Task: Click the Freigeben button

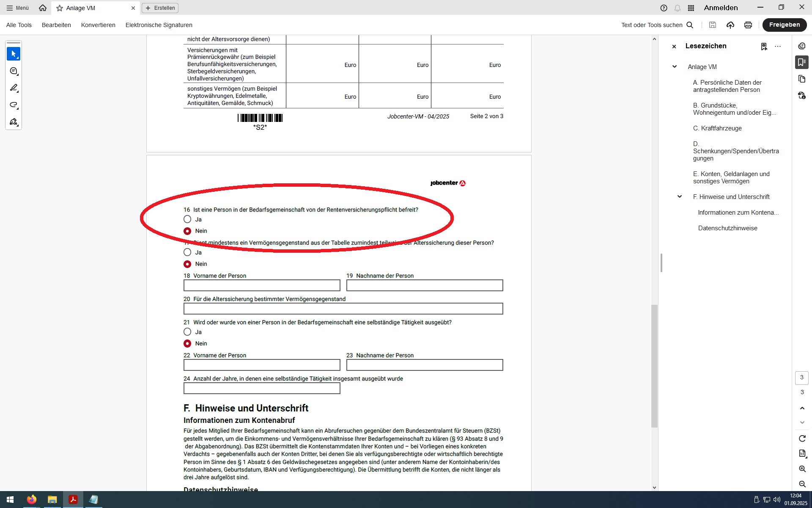Action: (784, 25)
